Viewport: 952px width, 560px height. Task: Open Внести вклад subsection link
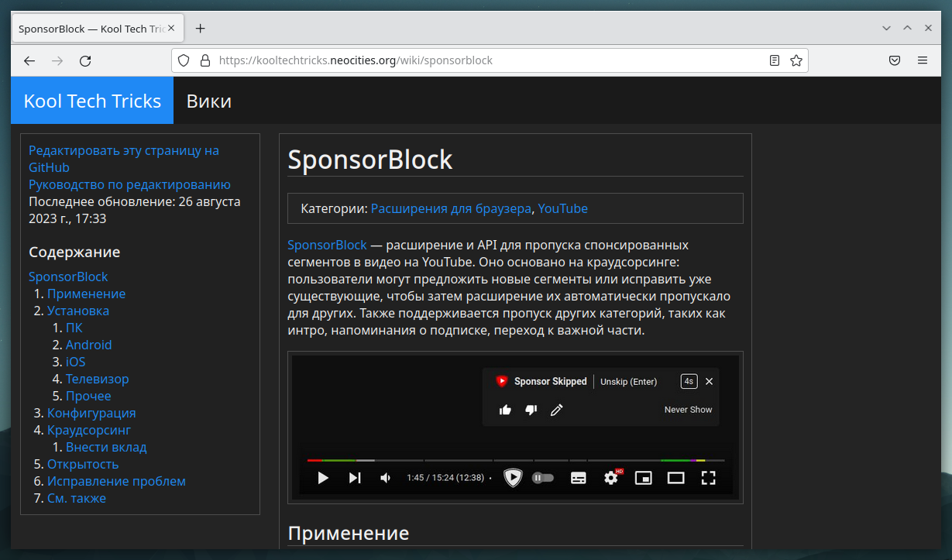(x=106, y=447)
